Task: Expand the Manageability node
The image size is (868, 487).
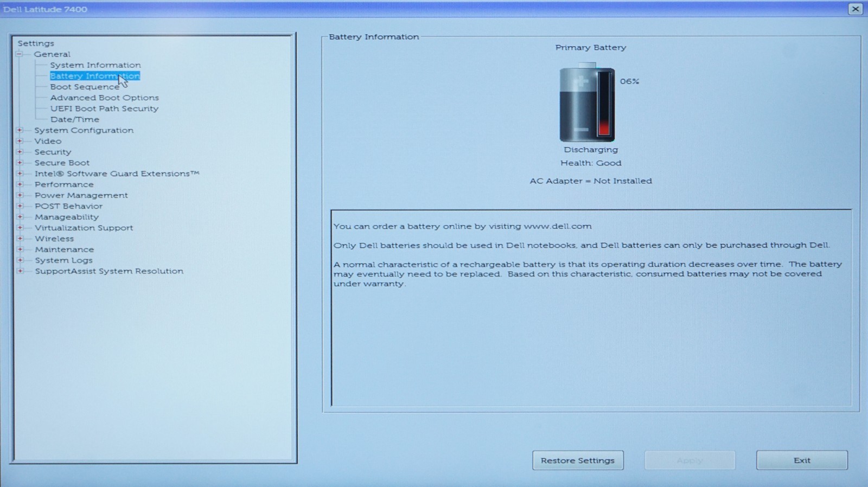Action: pos(20,217)
